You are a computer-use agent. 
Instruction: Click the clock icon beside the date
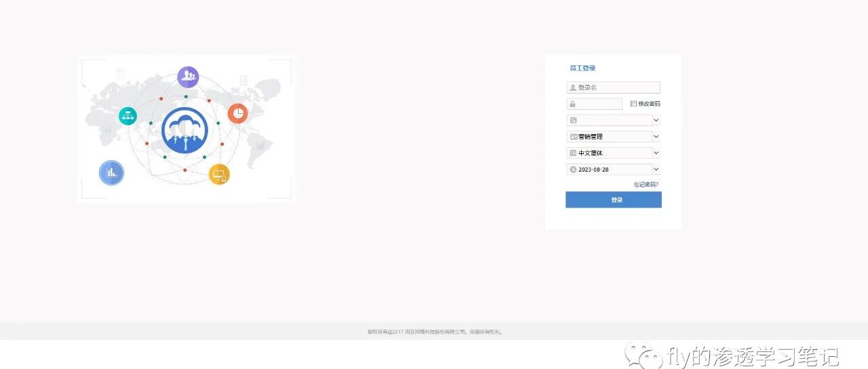pyautogui.click(x=573, y=170)
